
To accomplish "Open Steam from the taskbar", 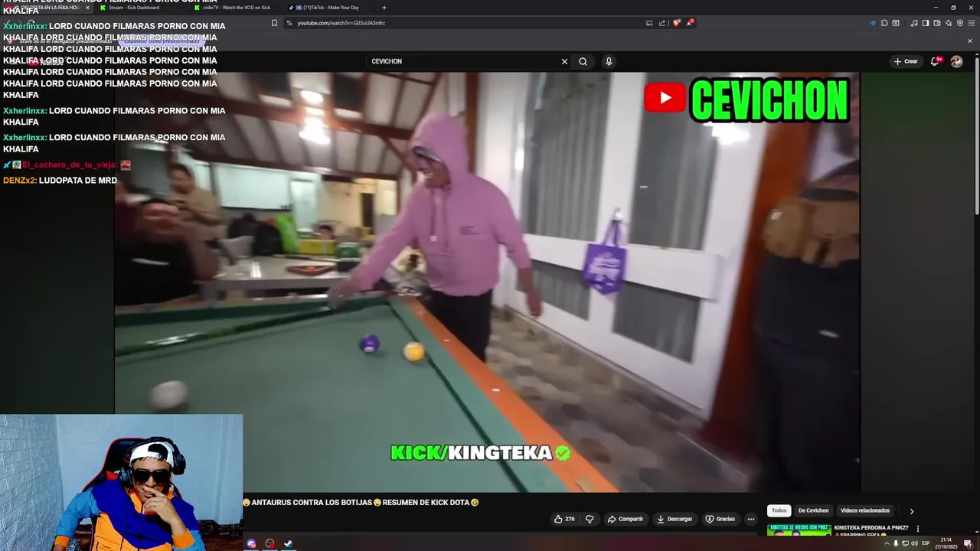I will click(x=288, y=543).
